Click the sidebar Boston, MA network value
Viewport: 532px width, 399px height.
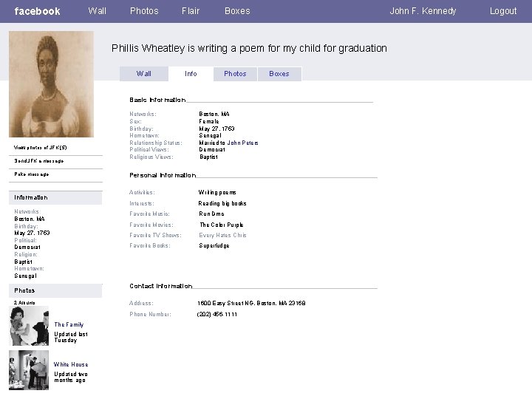[x=29, y=219]
